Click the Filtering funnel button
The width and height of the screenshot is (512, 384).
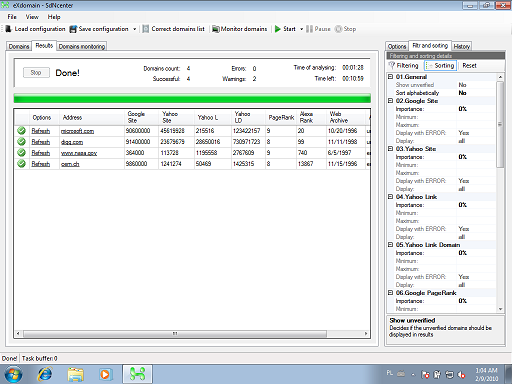[x=403, y=65]
